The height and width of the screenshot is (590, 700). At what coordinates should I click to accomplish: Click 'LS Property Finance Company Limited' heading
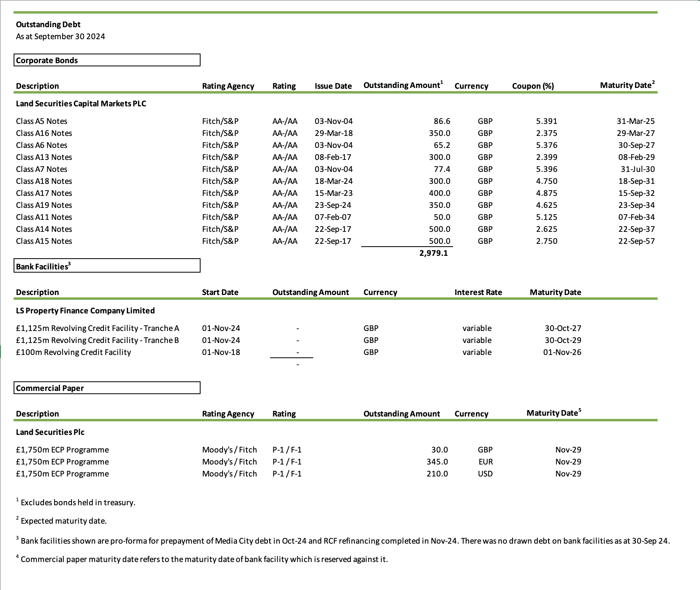86,311
